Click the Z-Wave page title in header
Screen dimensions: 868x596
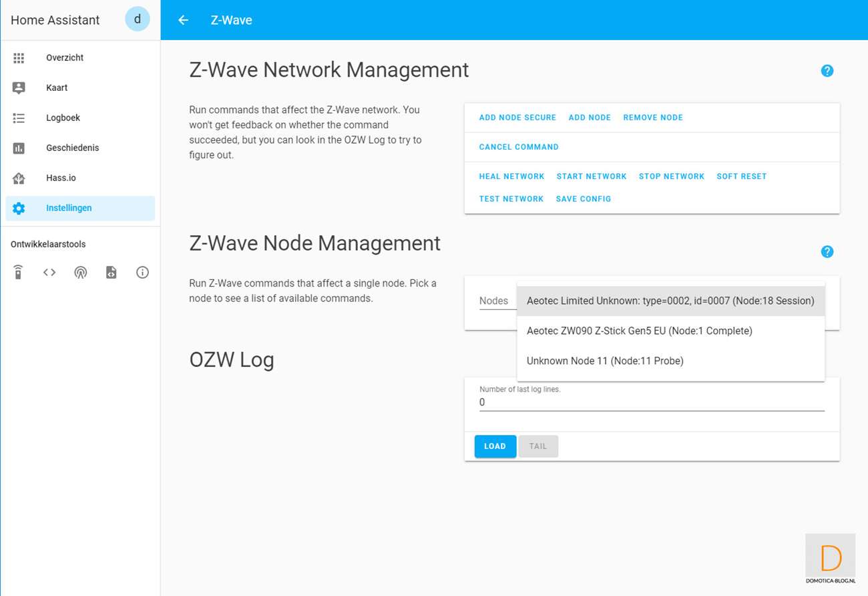[232, 20]
